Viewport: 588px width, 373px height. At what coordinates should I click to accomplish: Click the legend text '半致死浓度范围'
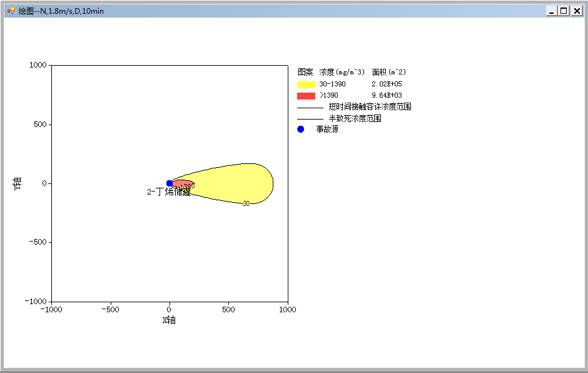pos(355,118)
